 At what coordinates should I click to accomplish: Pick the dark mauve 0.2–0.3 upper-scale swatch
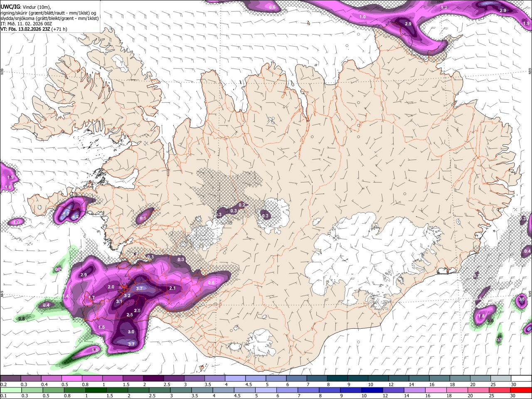click(x=10, y=378)
